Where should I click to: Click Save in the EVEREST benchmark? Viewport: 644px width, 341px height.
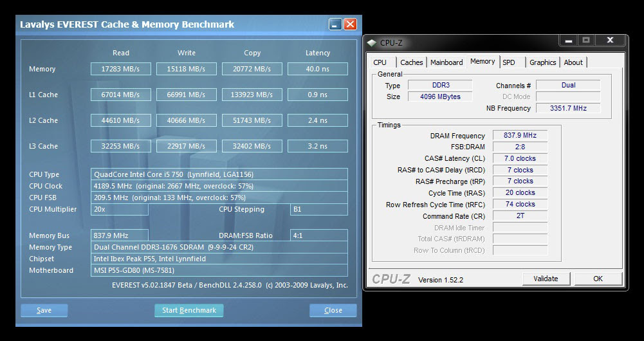tap(44, 310)
